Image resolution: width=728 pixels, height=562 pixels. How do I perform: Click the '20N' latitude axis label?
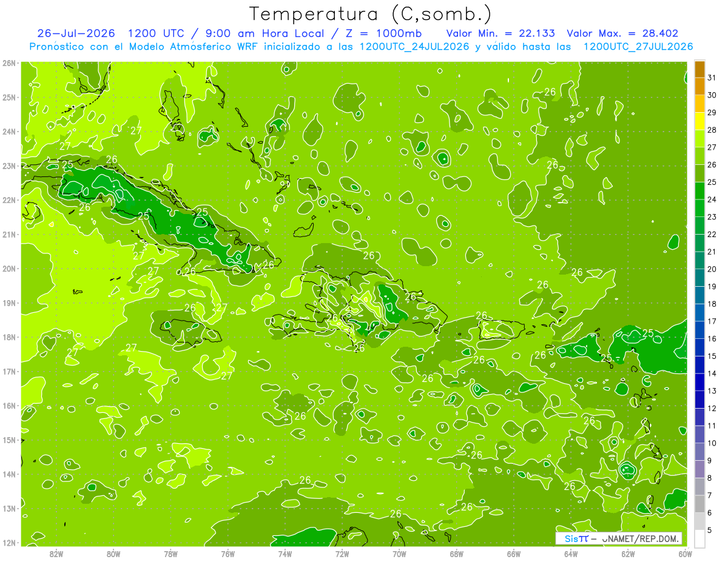pos(9,269)
